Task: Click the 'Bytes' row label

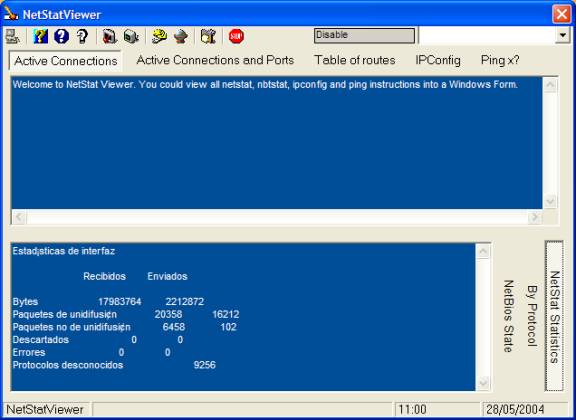Action: tap(25, 302)
